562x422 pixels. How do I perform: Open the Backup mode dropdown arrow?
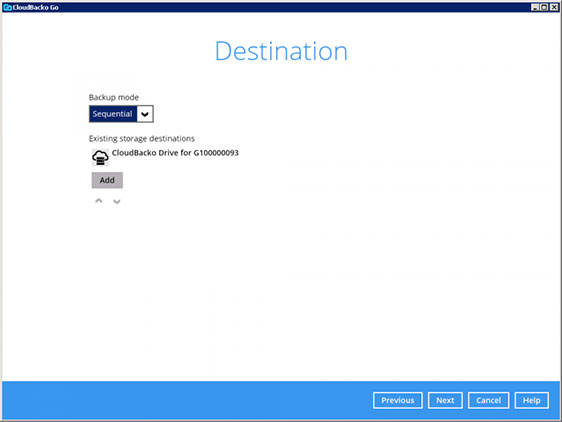(x=145, y=114)
